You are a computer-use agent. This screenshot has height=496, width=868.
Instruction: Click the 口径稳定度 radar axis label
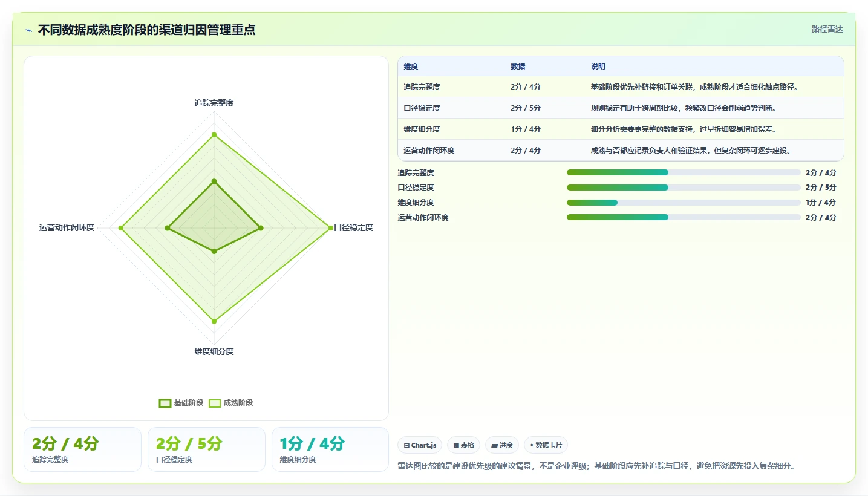tap(354, 227)
